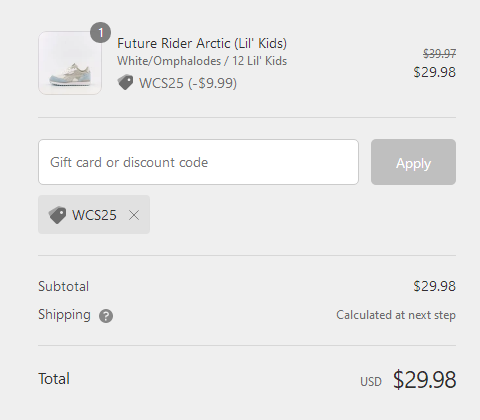Click the tag icon in WCS25 chip
The height and width of the screenshot is (420, 480).
(57, 215)
